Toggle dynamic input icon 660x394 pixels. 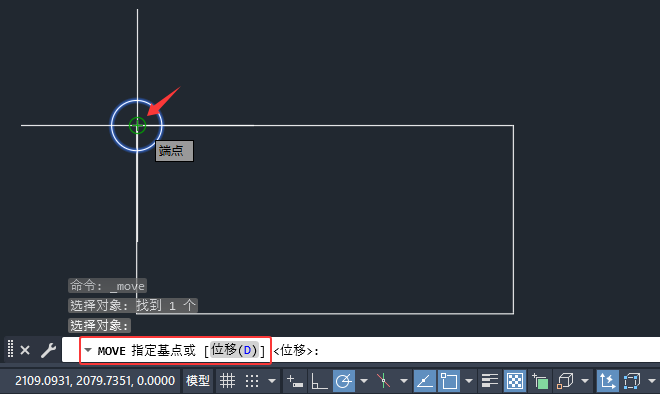295,381
